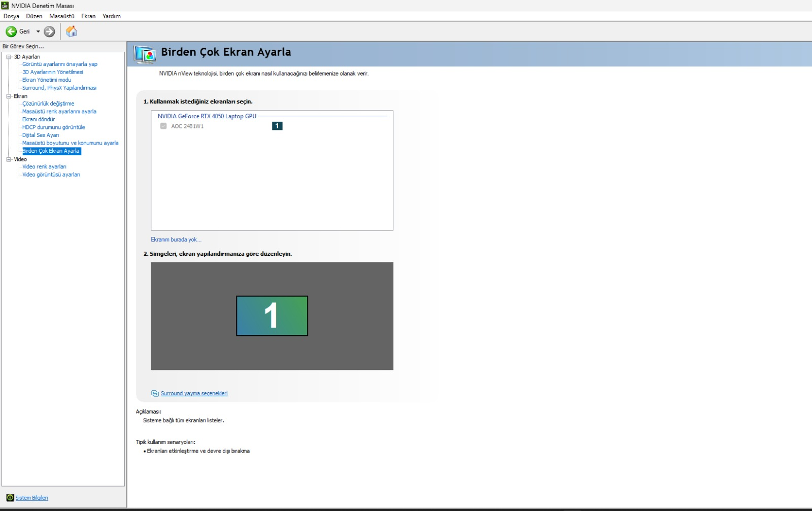Open the Yardım menu

[112, 16]
